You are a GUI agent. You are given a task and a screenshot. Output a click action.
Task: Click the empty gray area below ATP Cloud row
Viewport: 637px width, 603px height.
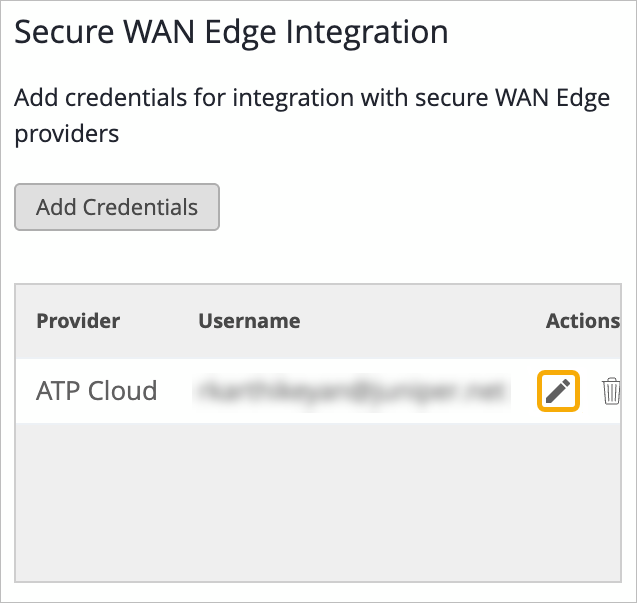pyautogui.click(x=320, y=500)
